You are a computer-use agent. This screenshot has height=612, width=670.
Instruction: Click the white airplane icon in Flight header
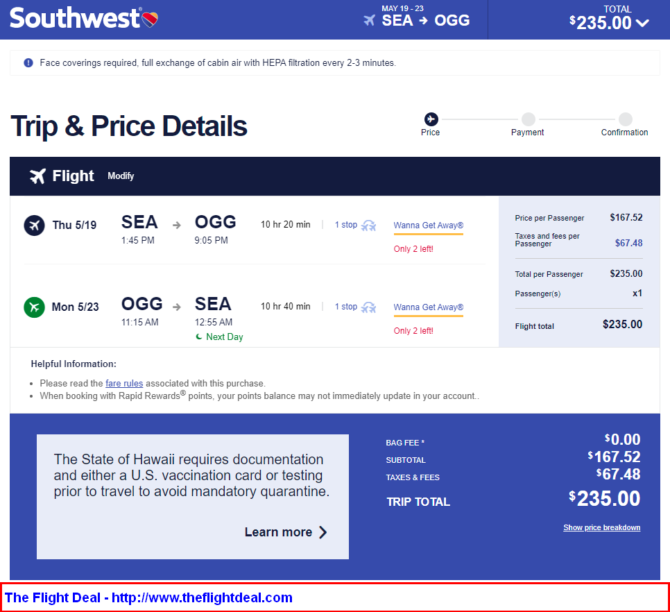[38, 176]
